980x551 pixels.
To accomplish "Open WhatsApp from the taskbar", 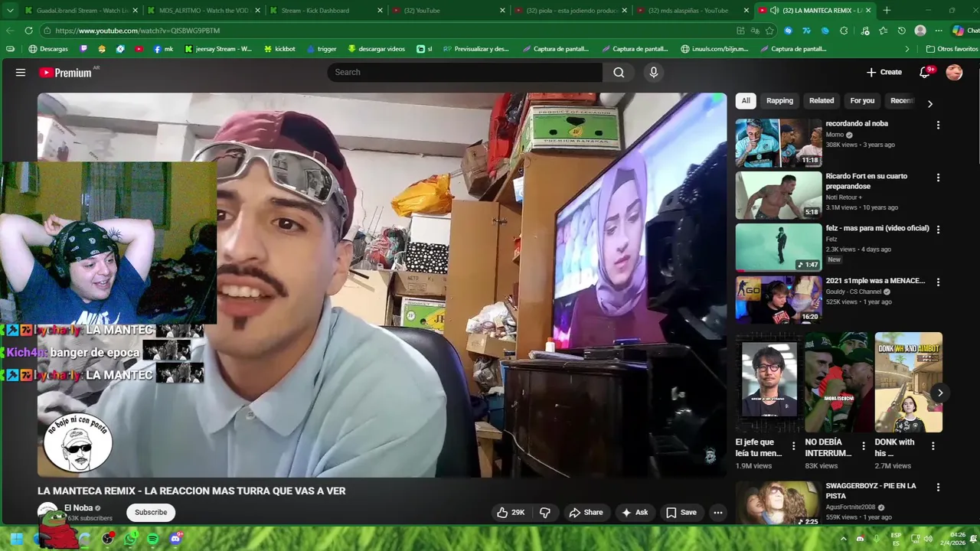I will (x=130, y=539).
